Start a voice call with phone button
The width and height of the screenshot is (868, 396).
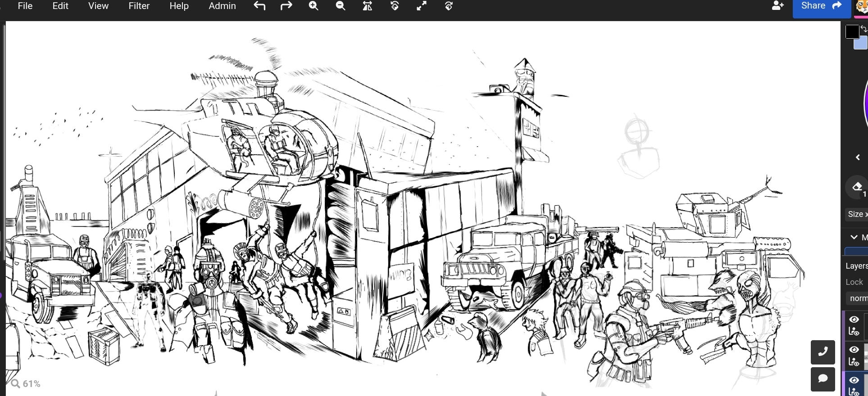[x=823, y=352]
